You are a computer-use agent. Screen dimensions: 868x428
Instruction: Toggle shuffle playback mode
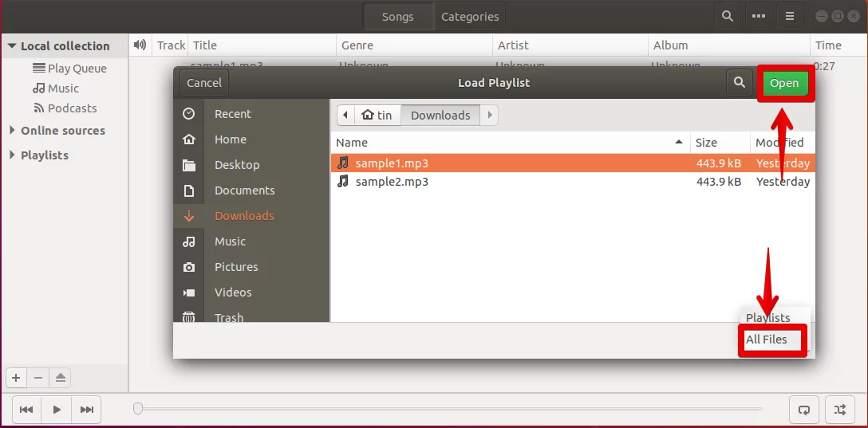pyautogui.click(x=840, y=410)
